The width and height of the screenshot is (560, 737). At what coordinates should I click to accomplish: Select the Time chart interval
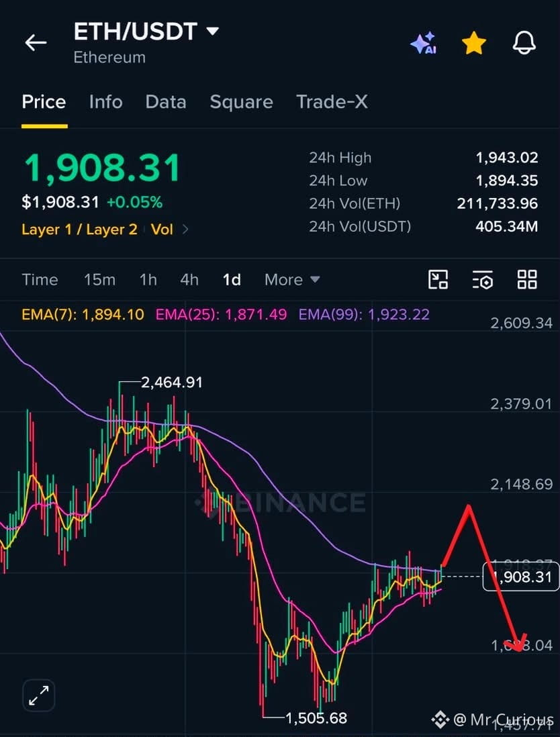pyautogui.click(x=40, y=280)
